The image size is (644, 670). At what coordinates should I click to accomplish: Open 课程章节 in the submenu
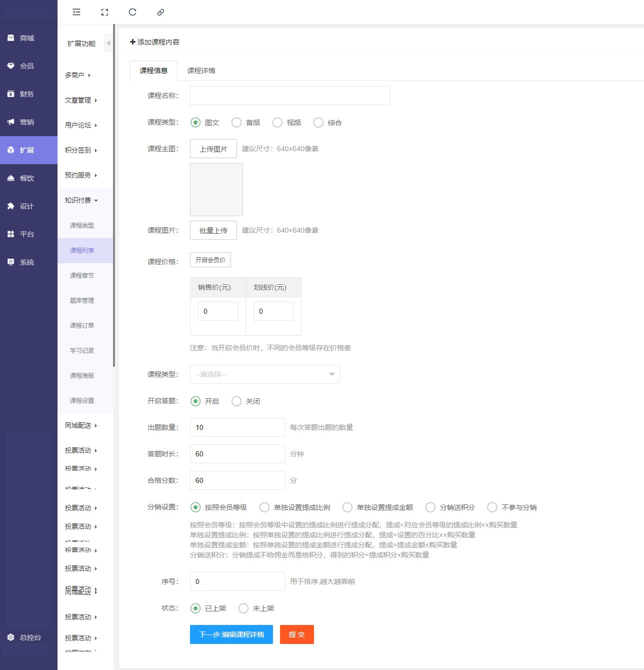pos(82,275)
